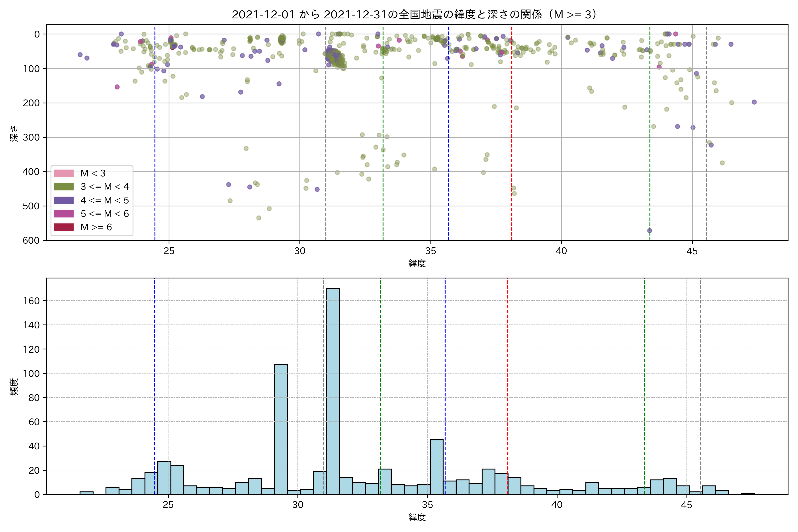Screen dimensions: 798x532
Task: Click the magenta 5 <= M < 6 legend swatch
Action: point(64,214)
